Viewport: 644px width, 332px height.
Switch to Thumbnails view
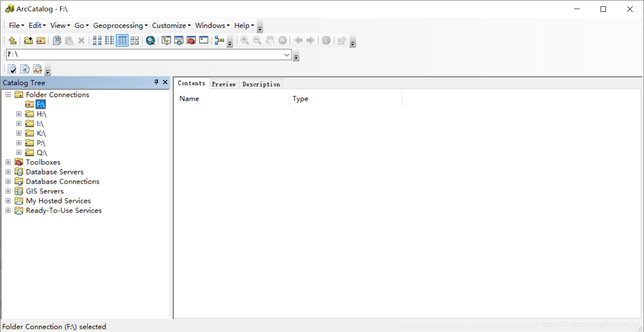pyautogui.click(x=135, y=40)
